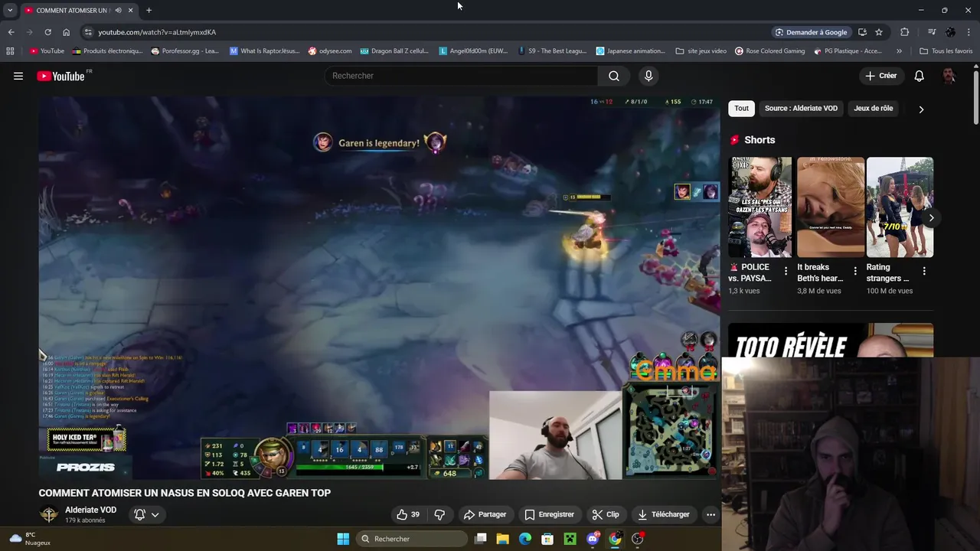Click the Windows taskbar search box
The height and width of the screenshot is (551, 980).
coord(412,539)
